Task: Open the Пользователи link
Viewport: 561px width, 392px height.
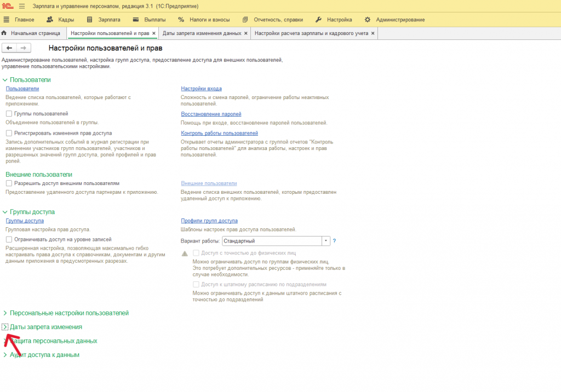Action: pyautogui.click(x=22, y=89)
